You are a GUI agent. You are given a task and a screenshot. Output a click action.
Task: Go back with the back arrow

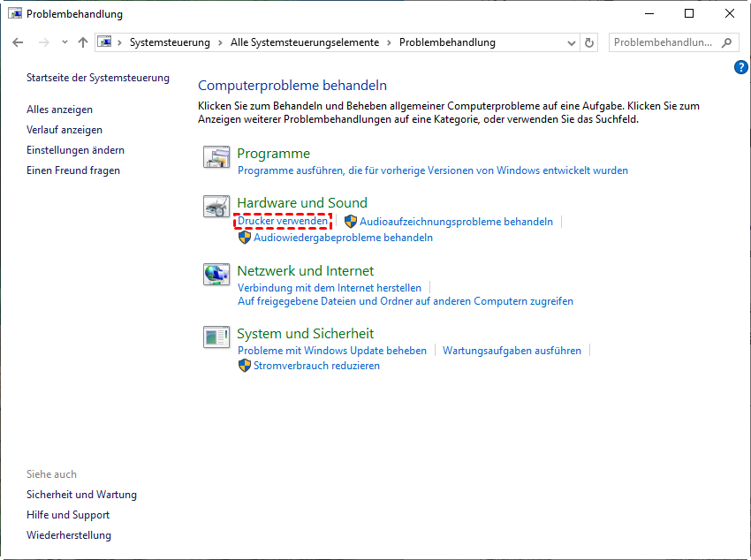coord(18,42)
